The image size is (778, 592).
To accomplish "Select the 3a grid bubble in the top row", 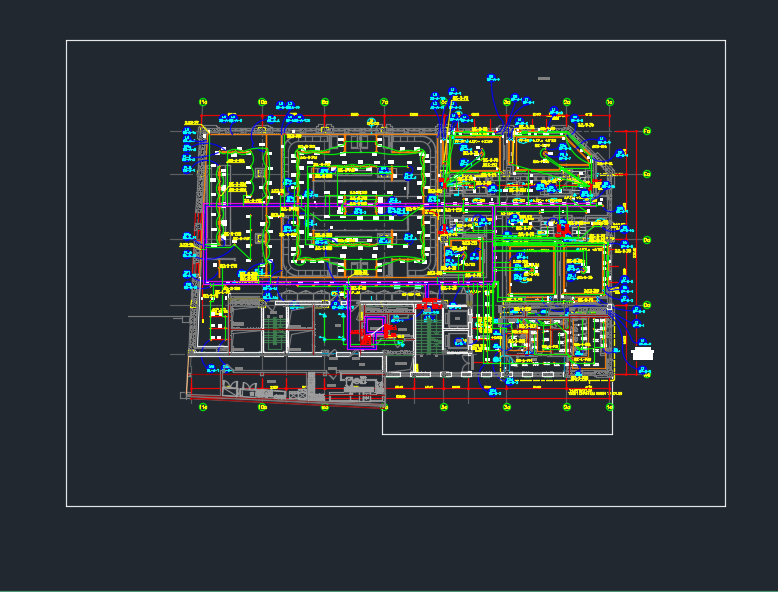I will pyautogui.click(x=507, y=102).
